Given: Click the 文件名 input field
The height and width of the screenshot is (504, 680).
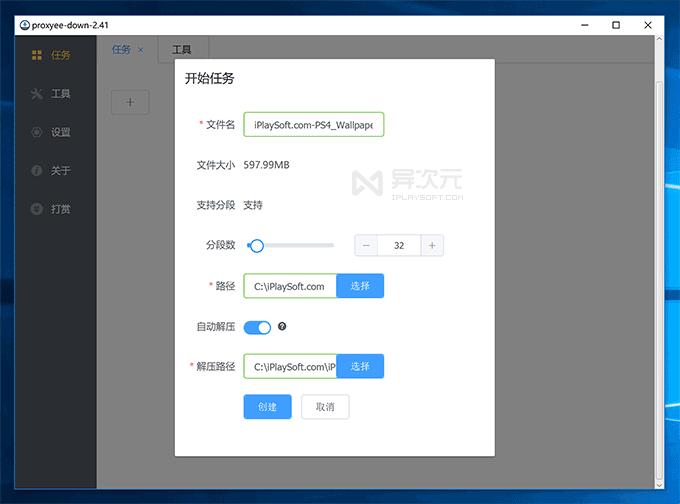Looking at the screenshot, I should 314,124.
